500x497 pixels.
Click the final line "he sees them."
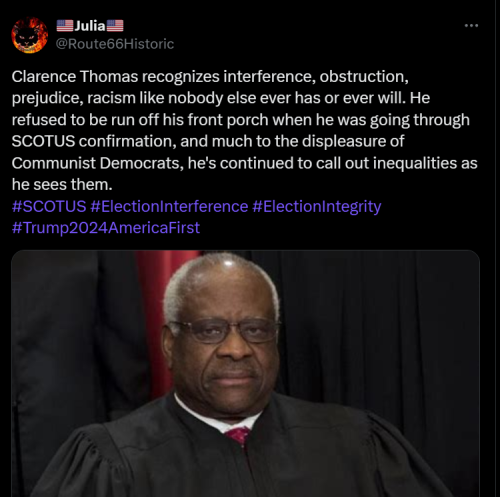coord(62,184)
